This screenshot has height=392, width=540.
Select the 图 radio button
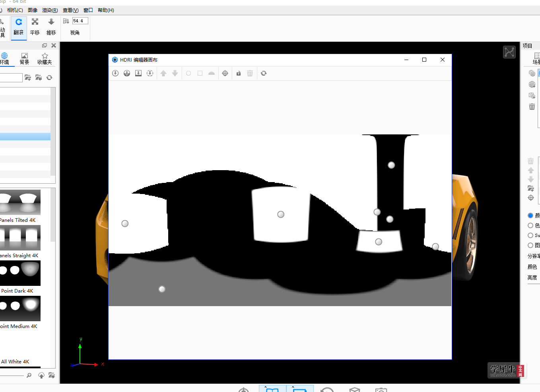[x=530, y=245]
